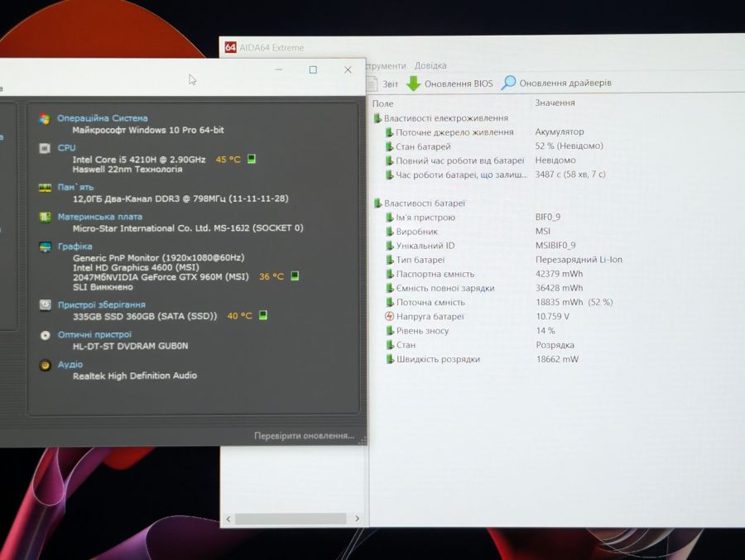Click Speccy window resize grip corner

(362, 441)
